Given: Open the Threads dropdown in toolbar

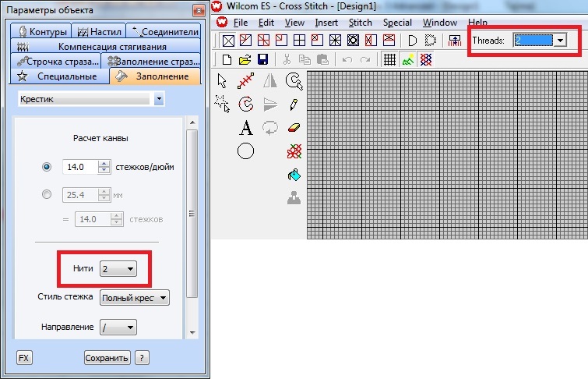Looking at the screenshot, I should [x=560, y=41].
